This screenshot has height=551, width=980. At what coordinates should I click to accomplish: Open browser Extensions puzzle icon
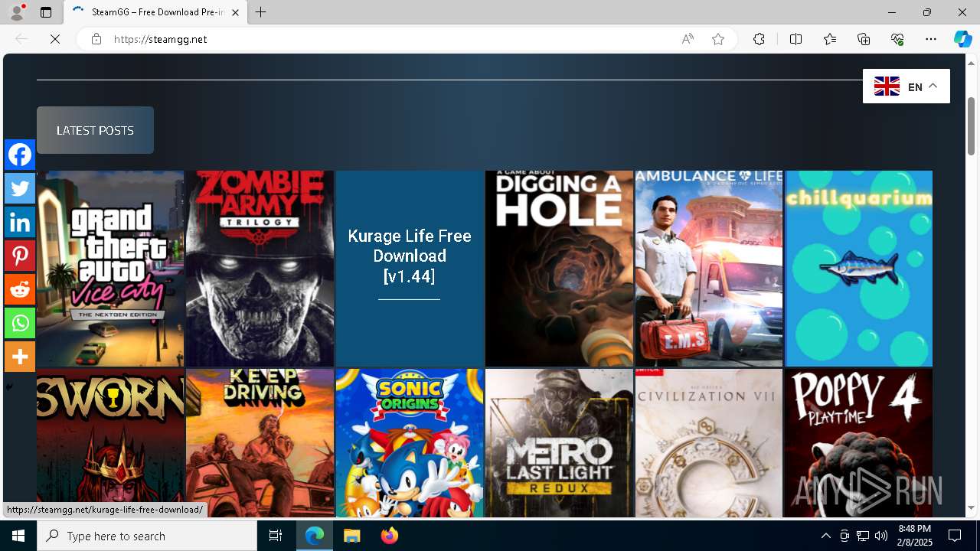[759, 39]
